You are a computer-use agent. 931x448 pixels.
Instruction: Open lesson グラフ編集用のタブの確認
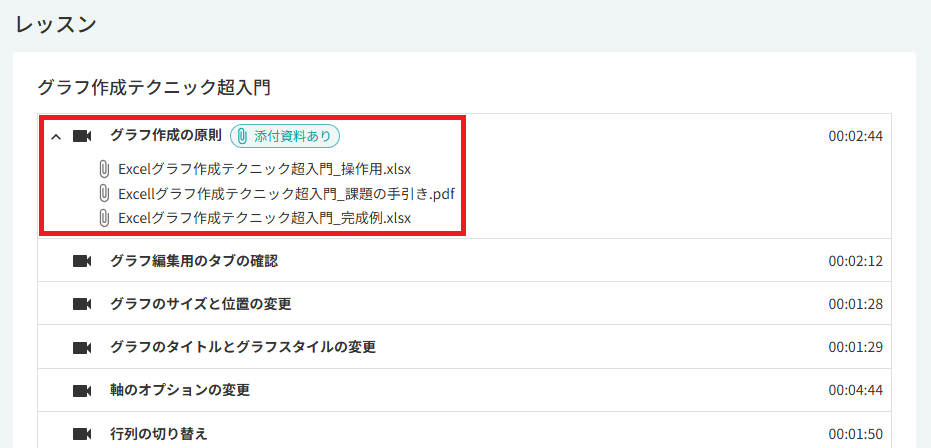pos(194,261)
